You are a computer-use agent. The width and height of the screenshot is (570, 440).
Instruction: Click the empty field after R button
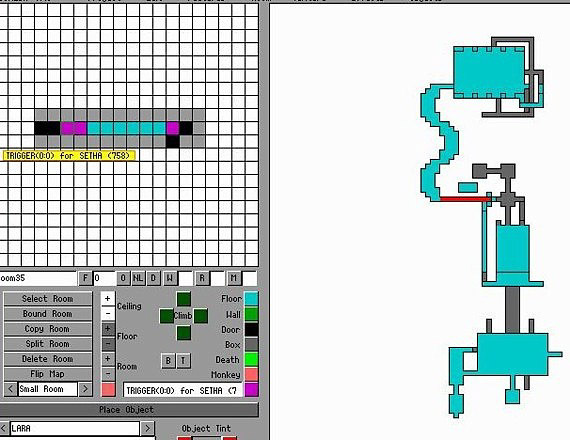[218, 278]
